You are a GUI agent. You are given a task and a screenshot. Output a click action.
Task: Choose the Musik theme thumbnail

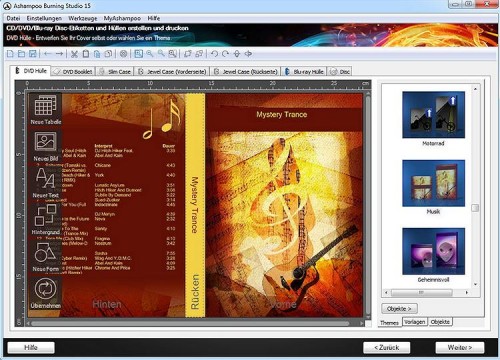(x=433, y=183)
